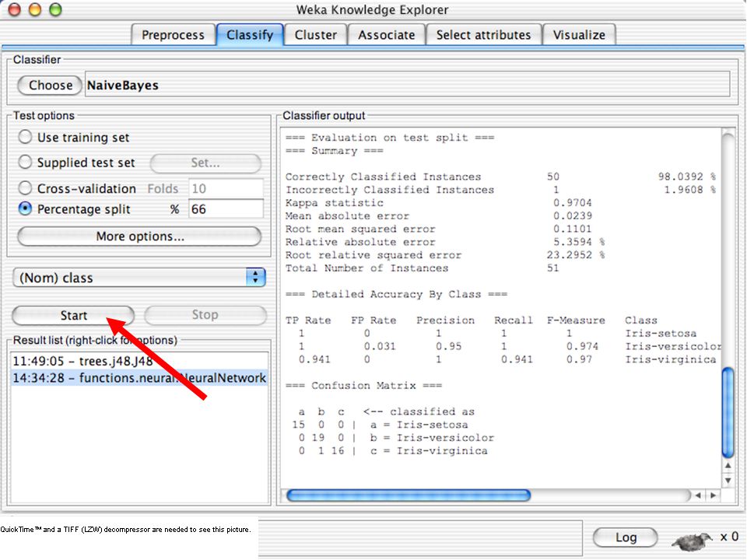Select the trees.j48.J48 result entry
Viewport: 747px width, 560px height.
pyautogui.click(x=139, y=361)
